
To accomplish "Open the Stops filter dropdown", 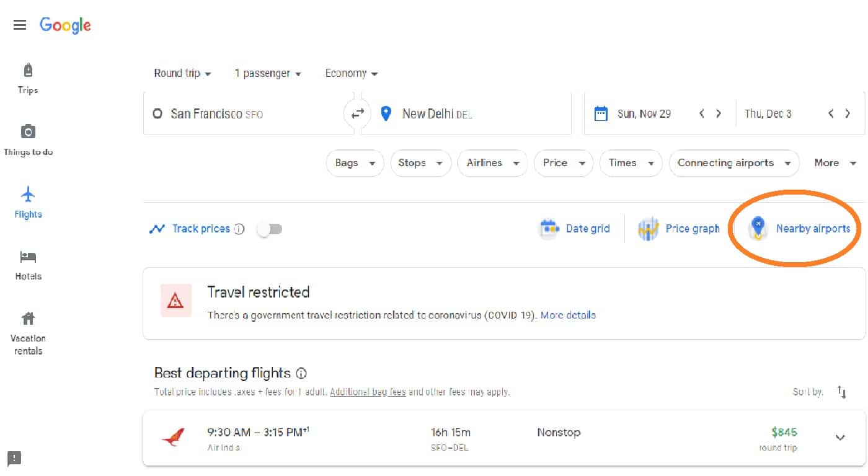I will point(420,163).
